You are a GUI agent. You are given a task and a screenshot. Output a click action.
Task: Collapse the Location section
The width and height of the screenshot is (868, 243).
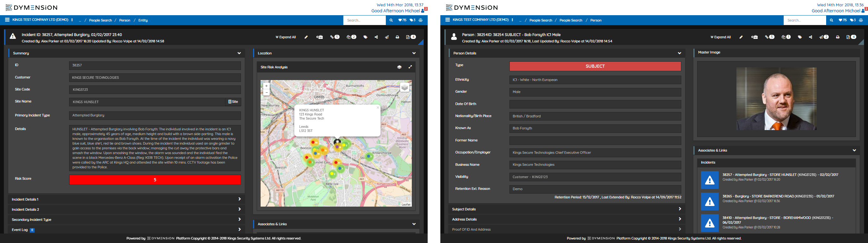point(414,53)
